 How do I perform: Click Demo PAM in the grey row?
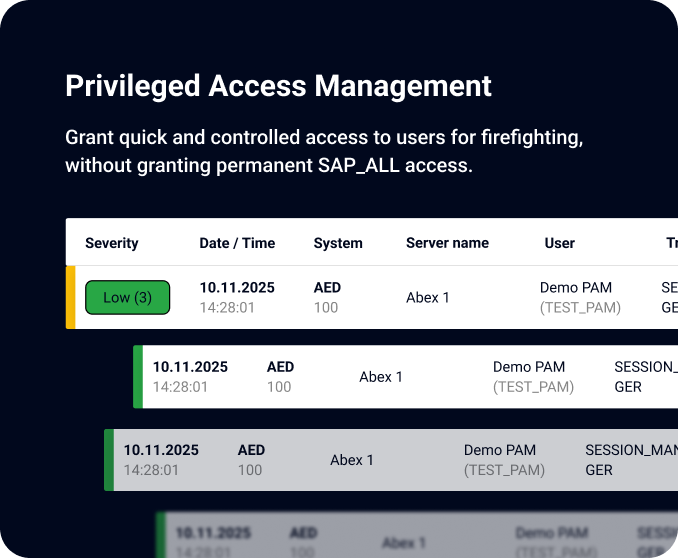(500, 450)
